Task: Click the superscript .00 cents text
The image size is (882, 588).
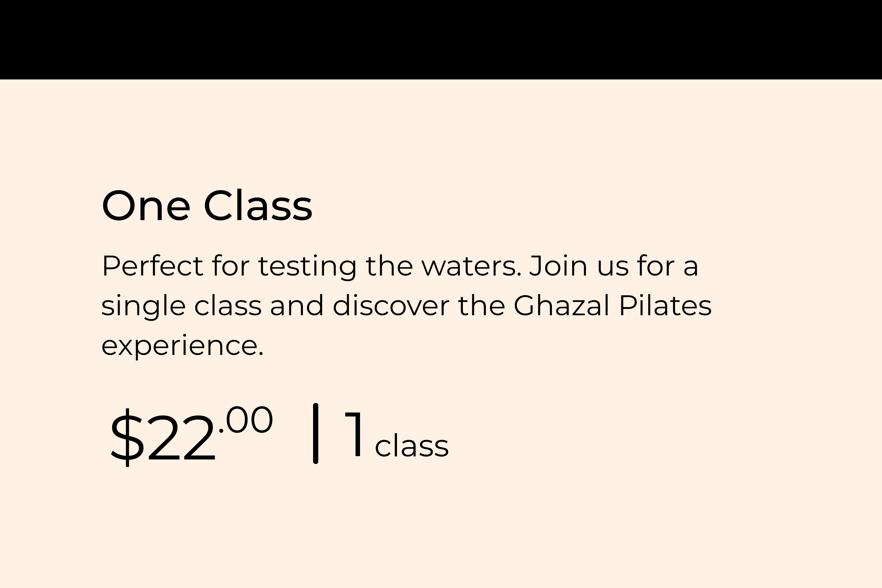Action: tap(246, 420)
